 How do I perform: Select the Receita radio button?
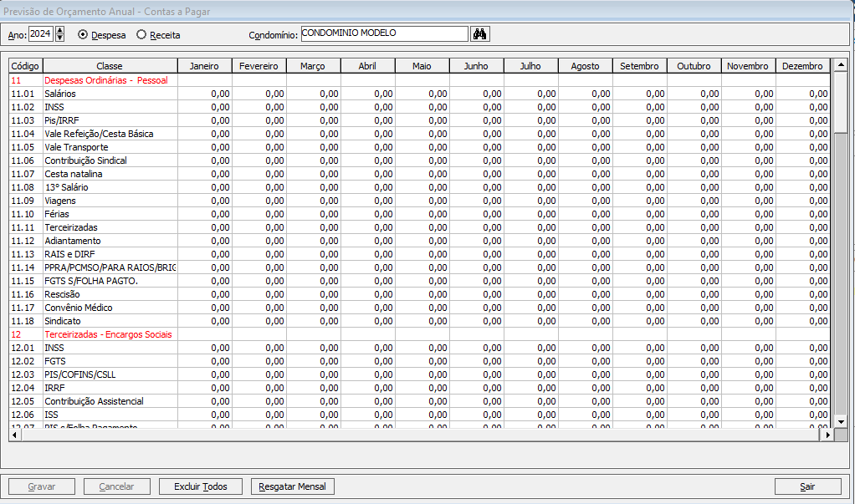141,35
